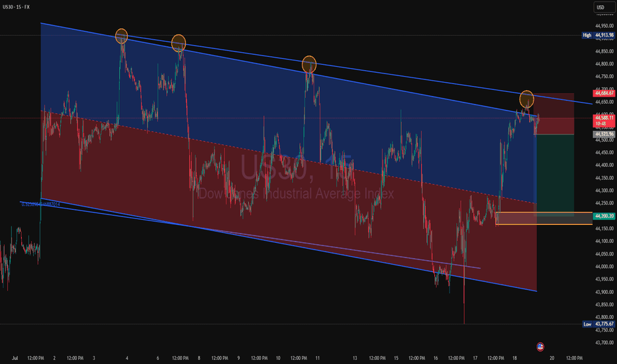Screen dimensions: 617x364
Task: Click the red 44,684.67 stop level label
Action: tap(604, 93)
